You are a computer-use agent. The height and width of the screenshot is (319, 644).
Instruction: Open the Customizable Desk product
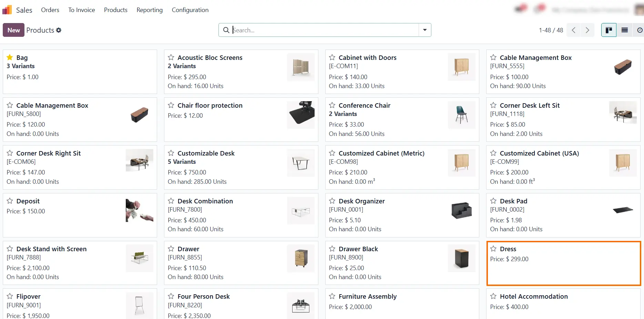click(x=206, y=153)
